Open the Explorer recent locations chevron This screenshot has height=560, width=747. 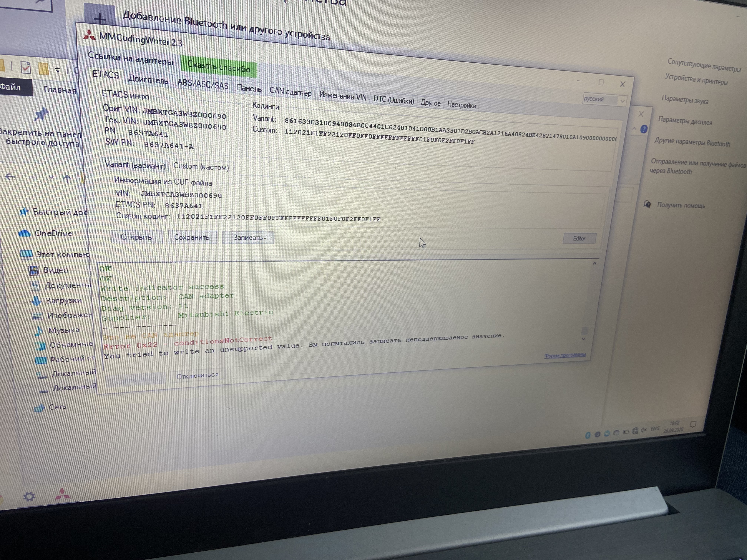[x=51, y=178]
